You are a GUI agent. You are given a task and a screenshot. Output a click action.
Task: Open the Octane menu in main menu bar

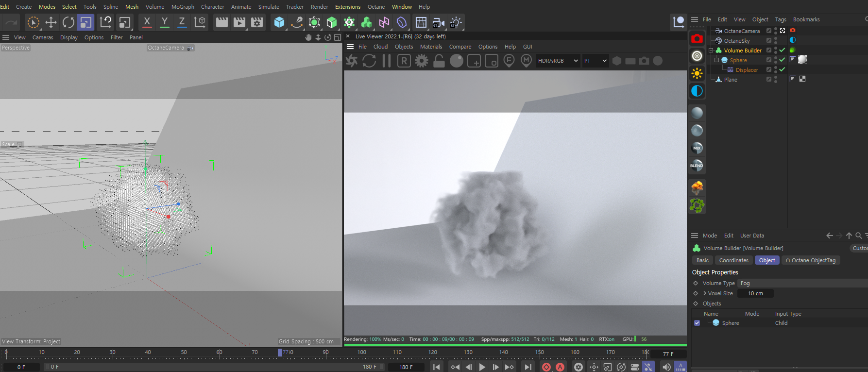tap(376, 7)
